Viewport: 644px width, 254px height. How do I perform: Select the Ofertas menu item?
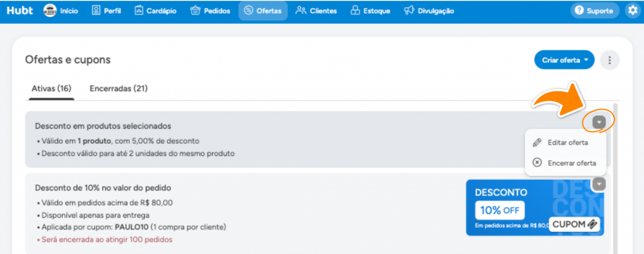point(263,11)
